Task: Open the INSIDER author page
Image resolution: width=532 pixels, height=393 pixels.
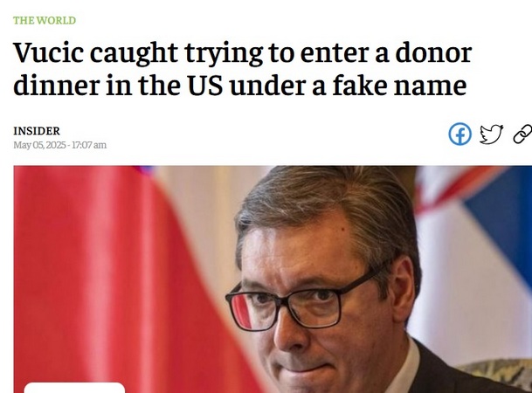Action: [37, 131]
